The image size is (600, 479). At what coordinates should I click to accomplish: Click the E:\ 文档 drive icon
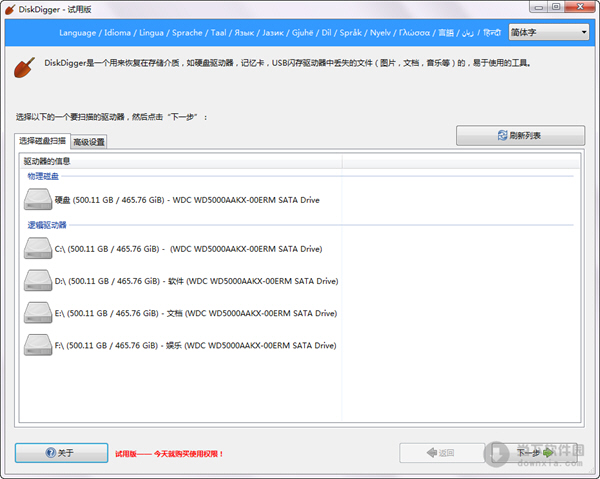[38, 313]
